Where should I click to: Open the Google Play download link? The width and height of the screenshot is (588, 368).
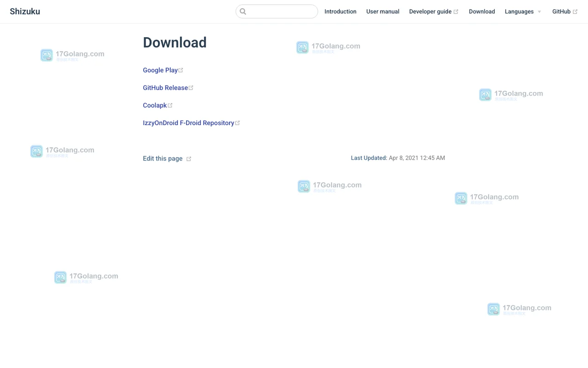[x=160, y=70]
